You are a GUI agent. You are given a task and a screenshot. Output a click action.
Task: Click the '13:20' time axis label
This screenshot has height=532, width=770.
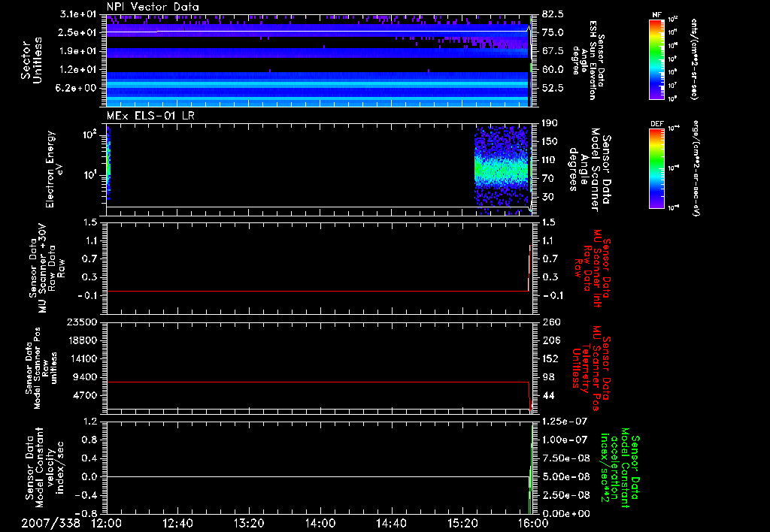[249, 524]
